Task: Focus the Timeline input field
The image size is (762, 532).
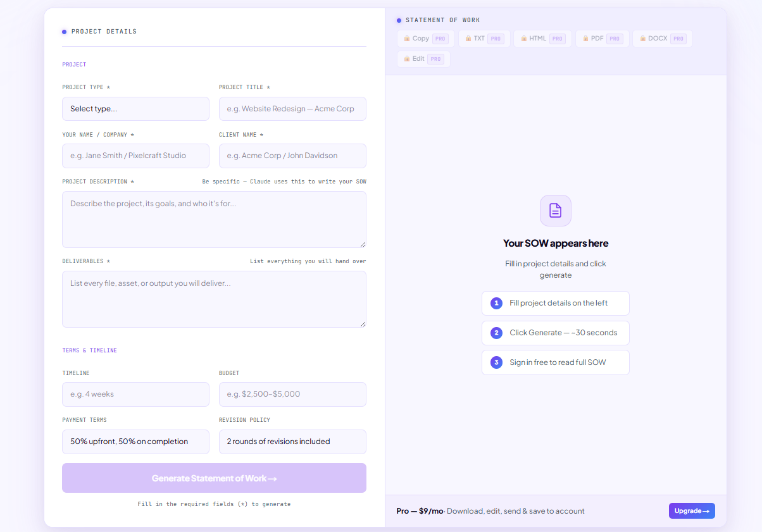Action: coord(135,394)
